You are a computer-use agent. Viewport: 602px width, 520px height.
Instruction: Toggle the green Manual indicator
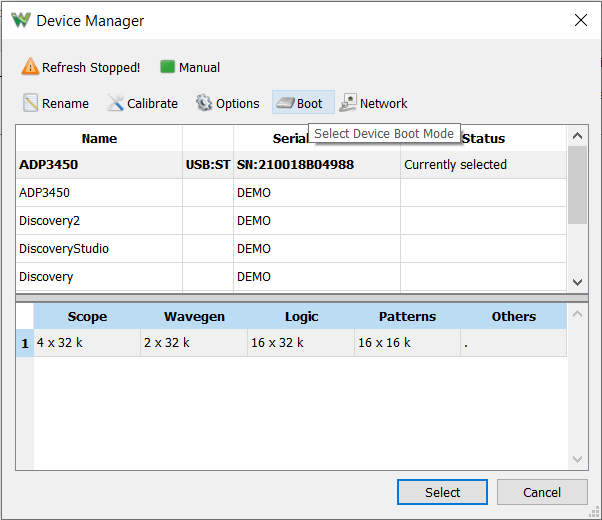point(167,66)
